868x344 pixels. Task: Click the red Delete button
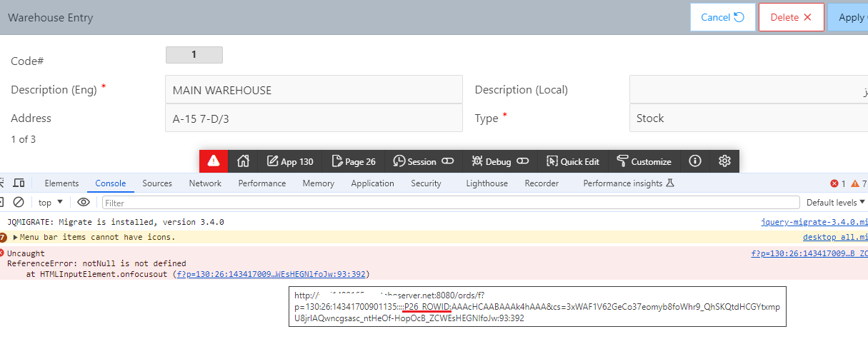tap(792, 17)
